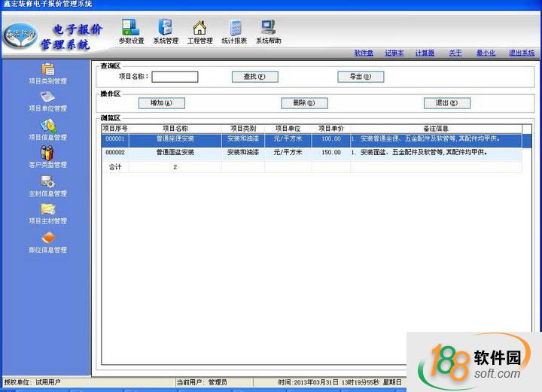Open 系统帮助 computer icon
Viewport: 542px width, 392px height.
[268, 29]
